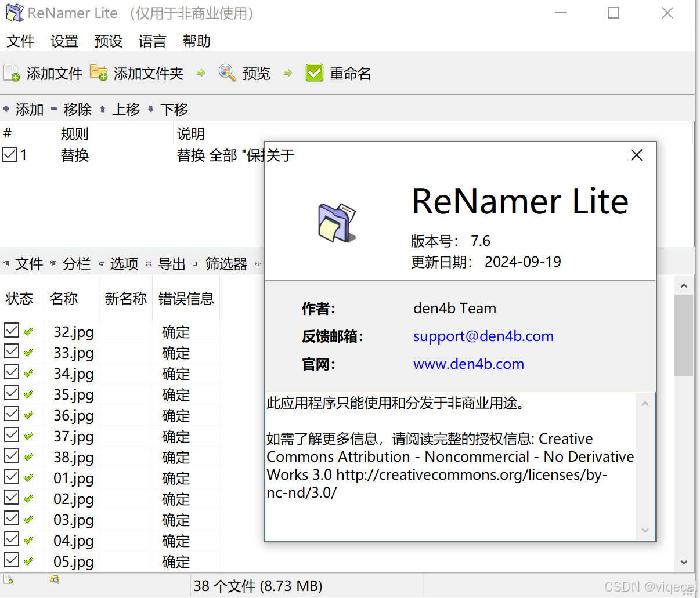The image size is (700, 598).
Task: Open the support@den4b.com email link
Action: point(483,336)
